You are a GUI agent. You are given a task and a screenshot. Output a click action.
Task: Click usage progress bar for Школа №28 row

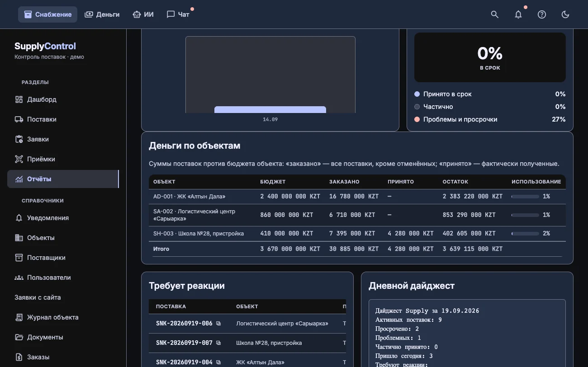click(525, 234)
